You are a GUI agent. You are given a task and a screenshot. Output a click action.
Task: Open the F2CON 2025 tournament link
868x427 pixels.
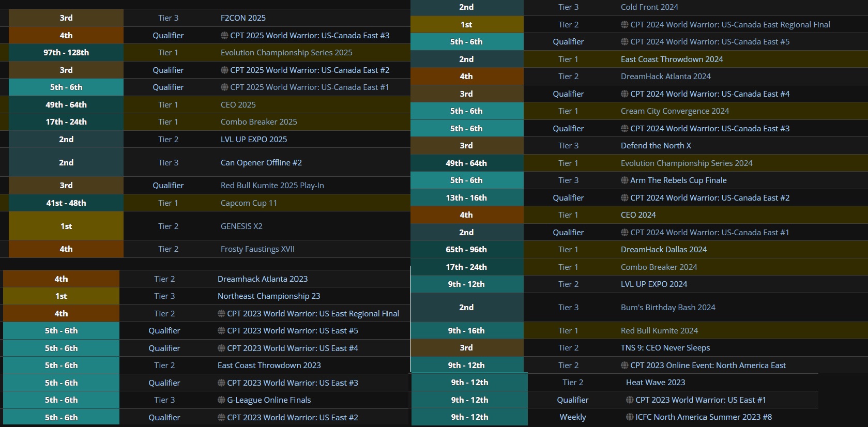(243, 18)
